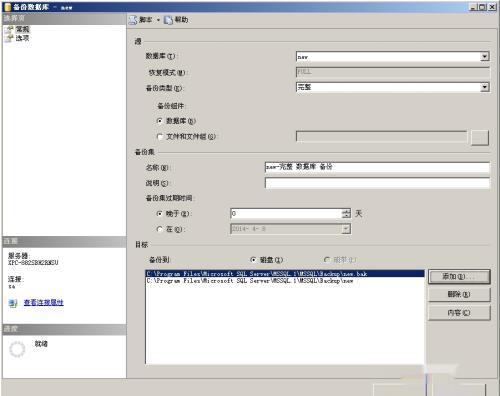Select Disk as backup destination
Image resolution: width=500 pixels, height=396 pixels.
pyautogui.click(x=253, y=259)
